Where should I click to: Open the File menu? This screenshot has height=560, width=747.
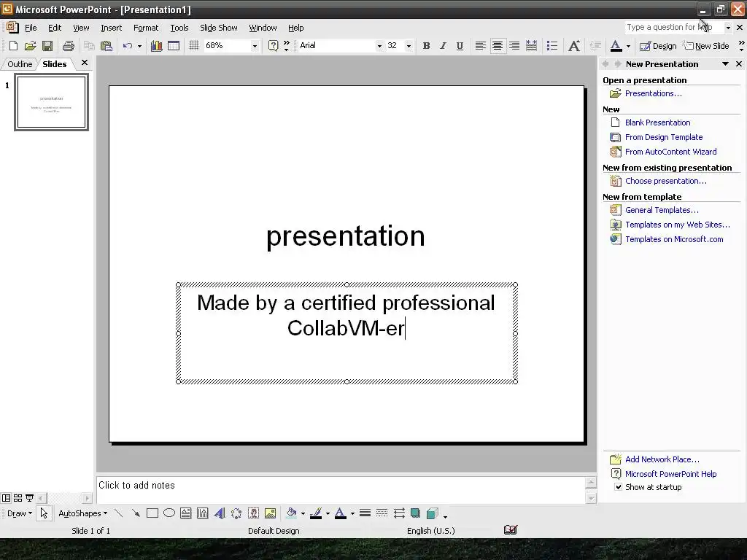click(x=31, y=28)
